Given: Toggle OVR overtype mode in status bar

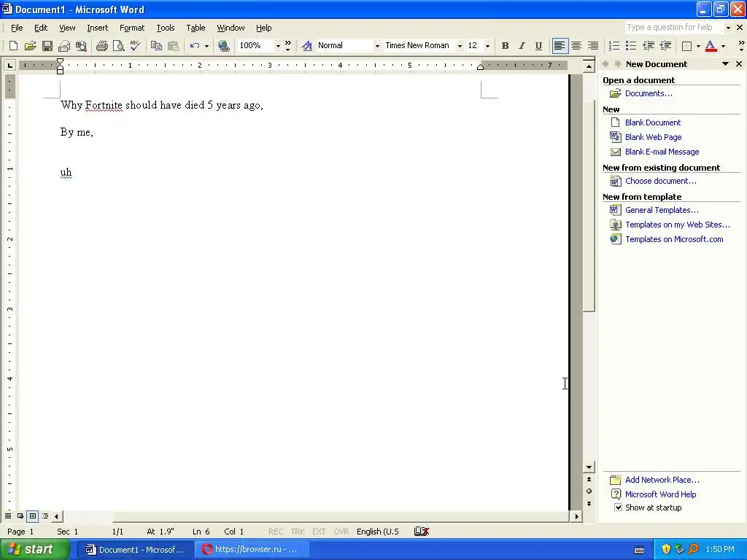Looking at the screenshot, I should 341,532.
